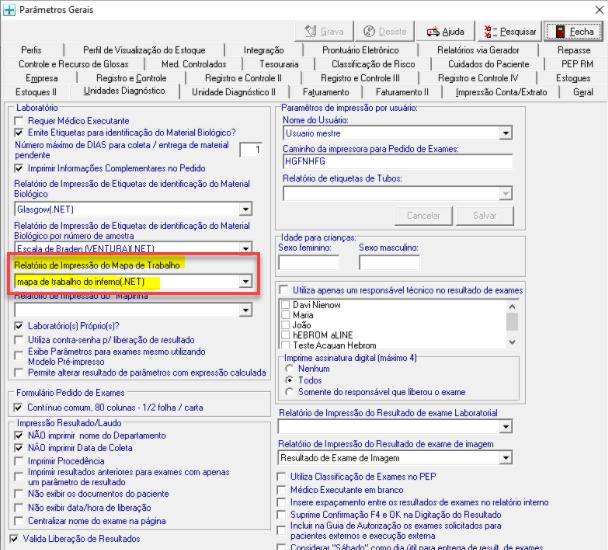Toggle Laboratório(s) Próprio(s) checkbox
The width and height of the screenshot is (608, 550).
click(18, 326)
